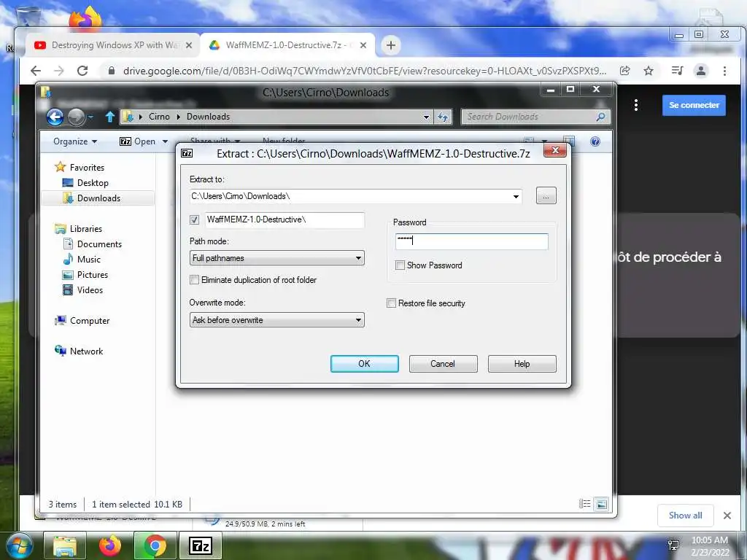
Task: Refresh the Explorer address bar
Action: pos(443,117)
